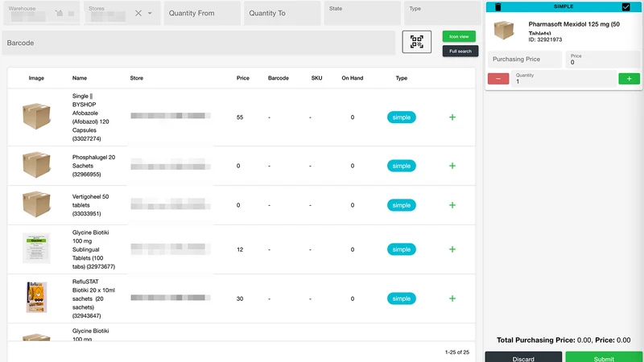Image resolution: width=644 pixels, height=362 pixels.
Task: Open Pharmasoft Mexidol cart thumbnail
Action: 504,30
